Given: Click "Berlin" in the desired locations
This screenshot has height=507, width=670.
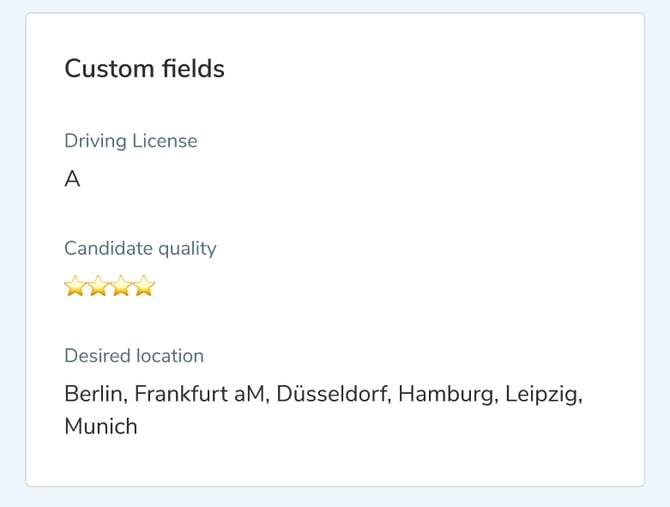Looking at the screenshot, I should pyautogui.click(x=94, y=394).
